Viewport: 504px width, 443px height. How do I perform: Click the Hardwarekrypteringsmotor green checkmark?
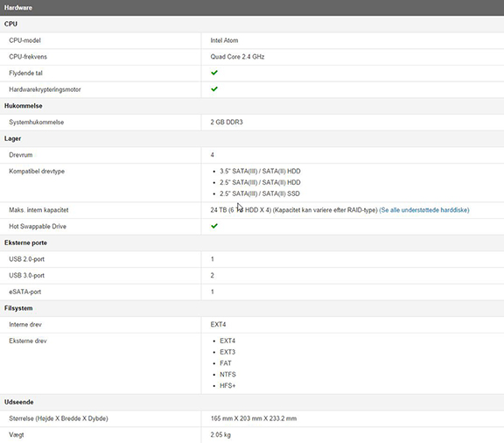pos(214,89)
